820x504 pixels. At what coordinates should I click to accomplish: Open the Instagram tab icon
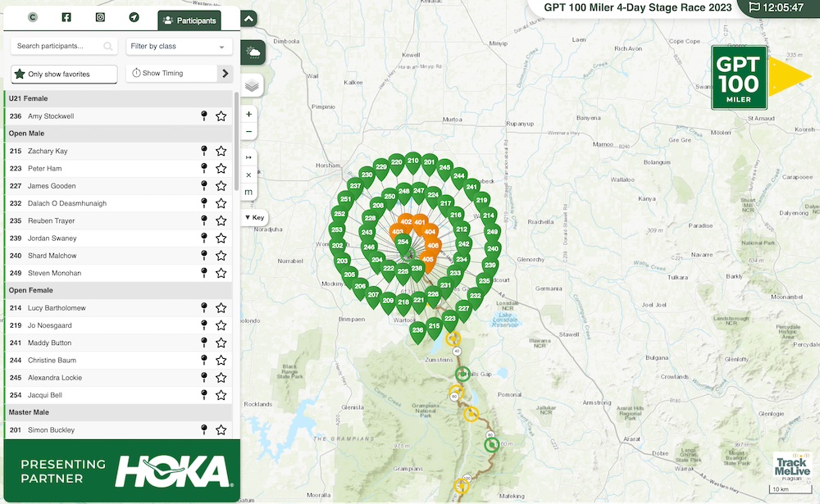pyautogui.click(x=100, y=17)
